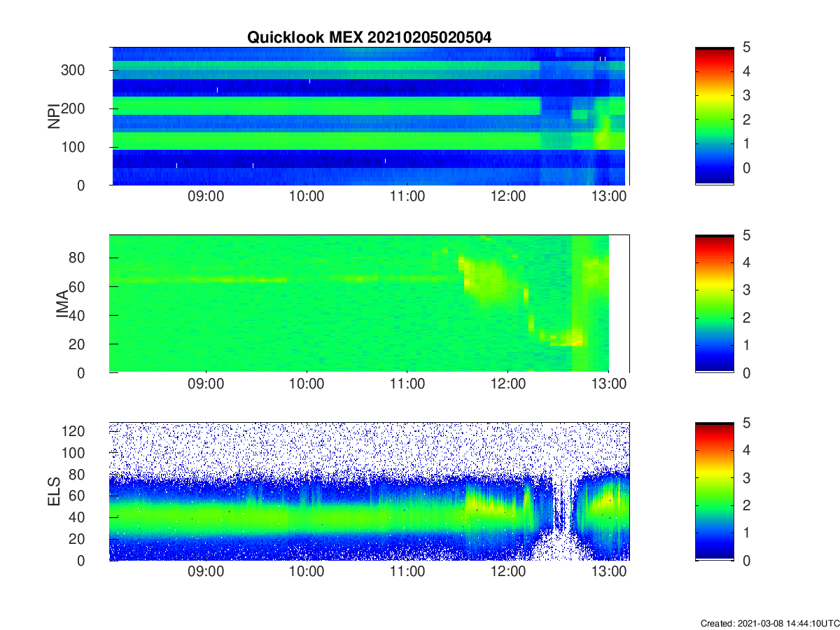The image size is (840, 630).
Task: Click the IMA panel colorbar
Action: (x=715, y=304)
